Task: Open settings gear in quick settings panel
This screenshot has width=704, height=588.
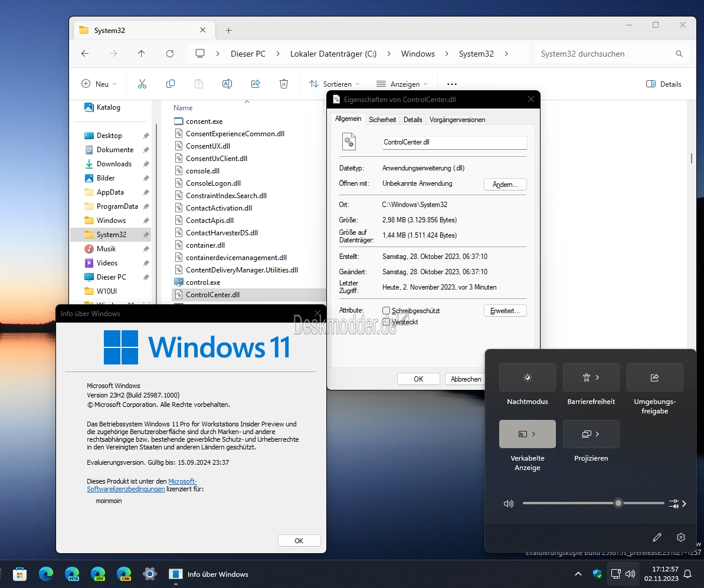Action: (680, 537)
